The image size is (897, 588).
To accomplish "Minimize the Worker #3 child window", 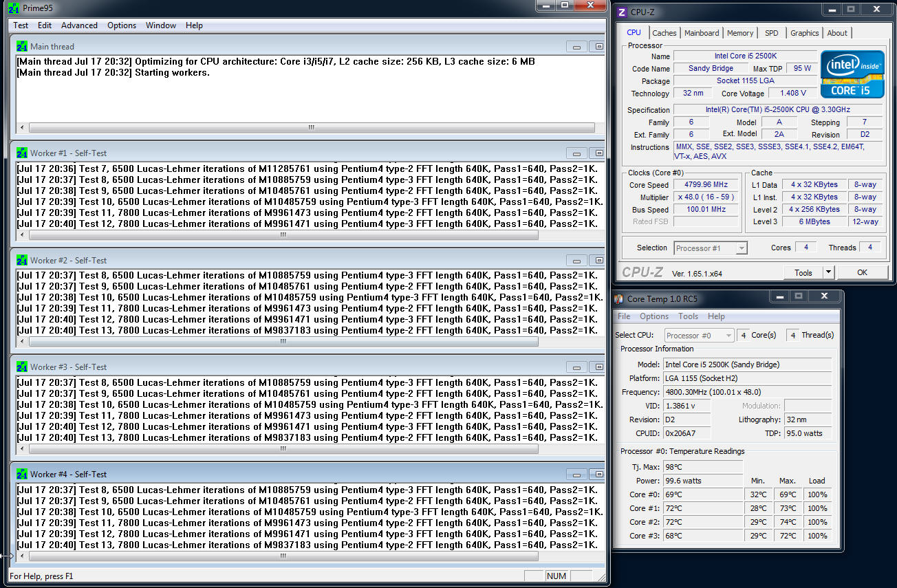I will click(576, 367).
